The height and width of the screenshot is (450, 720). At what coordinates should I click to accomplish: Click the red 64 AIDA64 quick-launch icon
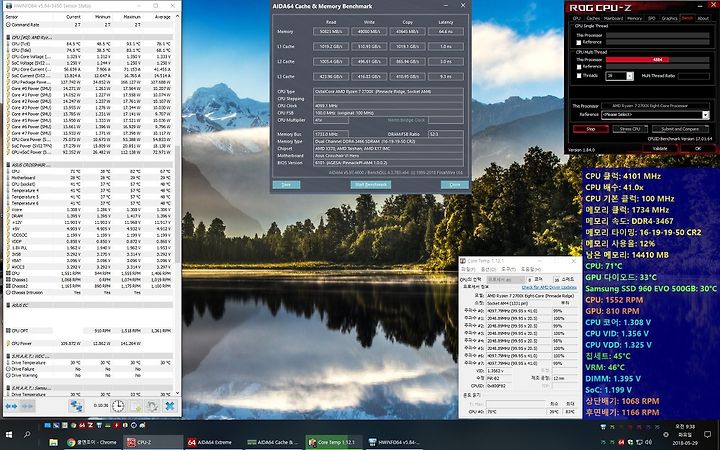[x=82, y=425]
